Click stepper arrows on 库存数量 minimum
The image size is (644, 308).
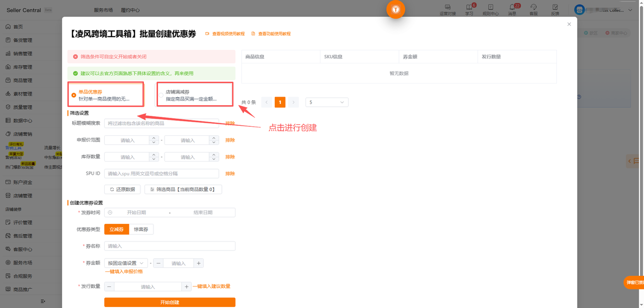(x=153, y=157)
